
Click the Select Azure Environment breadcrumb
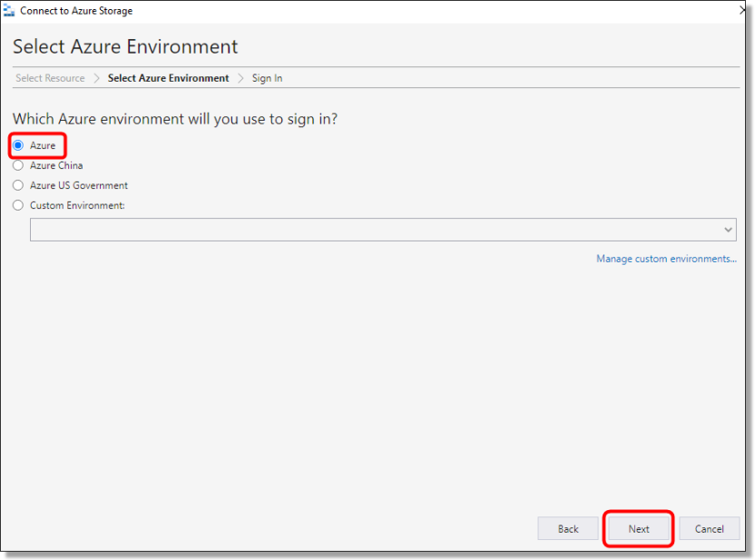pos(168,78)
